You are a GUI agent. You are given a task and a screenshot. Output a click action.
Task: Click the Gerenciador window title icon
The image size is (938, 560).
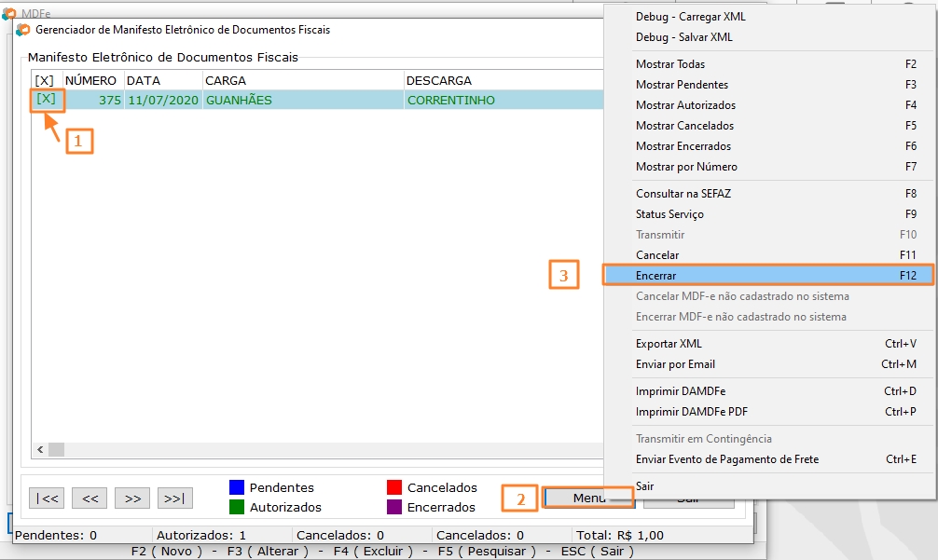(23, 30)
